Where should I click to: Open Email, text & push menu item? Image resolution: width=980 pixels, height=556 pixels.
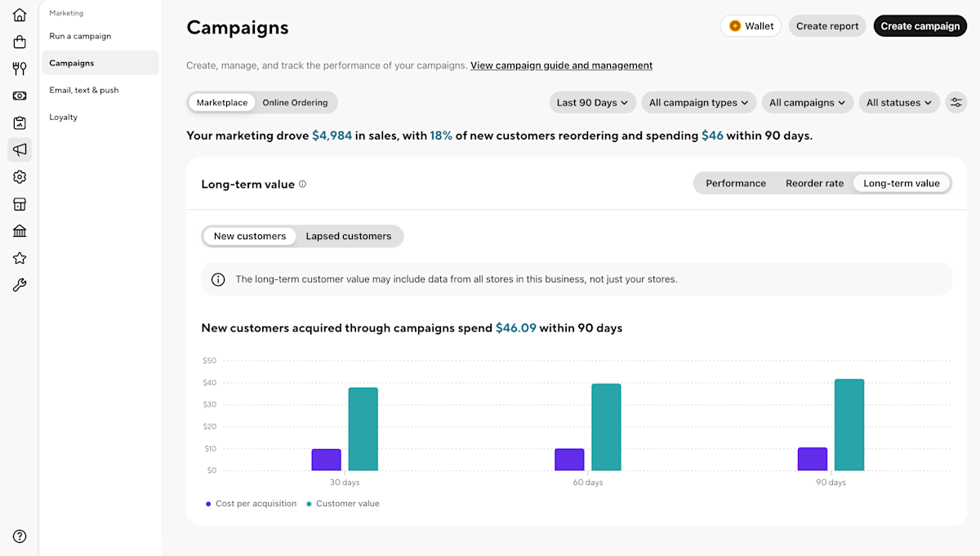pos(100,90)
